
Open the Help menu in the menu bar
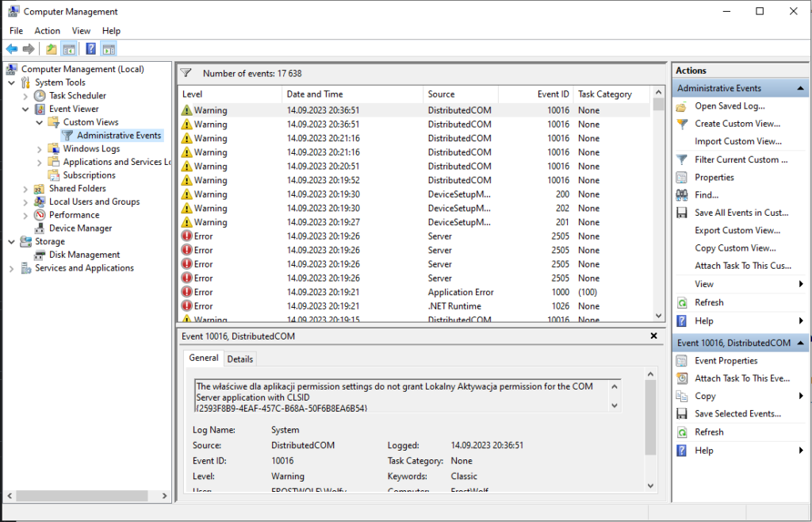(111, 31)
